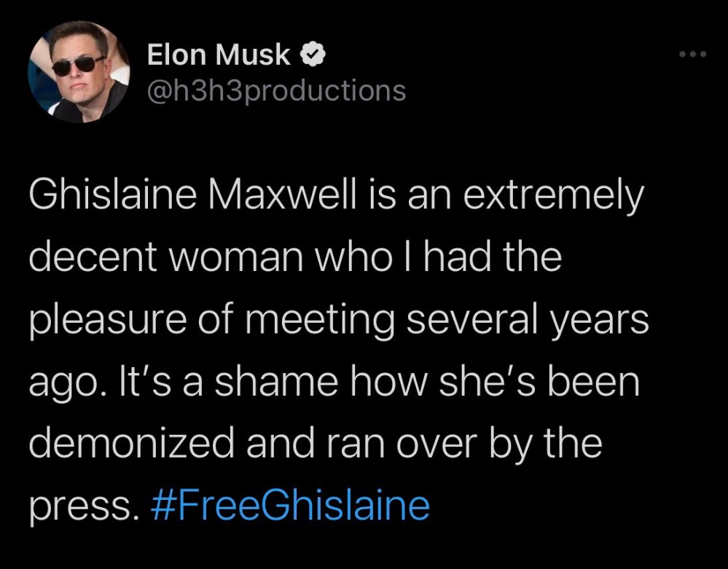The image size is (728, 569).
Task: Open the profile picture avatar
Action: pyautogui.click(x=79, y=71)
